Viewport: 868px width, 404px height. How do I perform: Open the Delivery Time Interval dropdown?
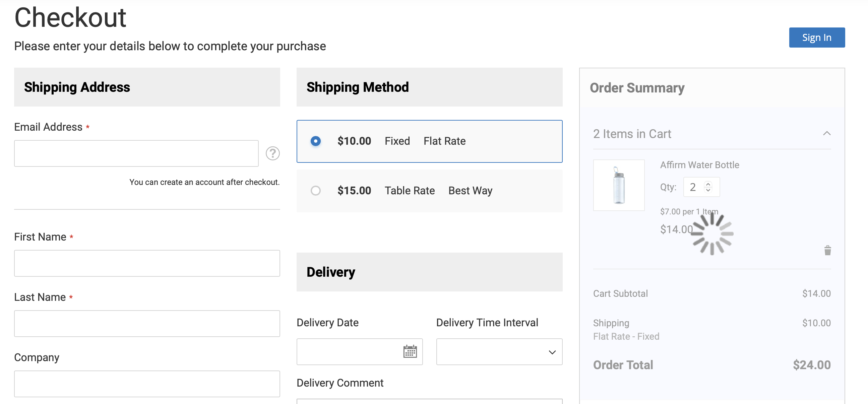coord(499,352)
